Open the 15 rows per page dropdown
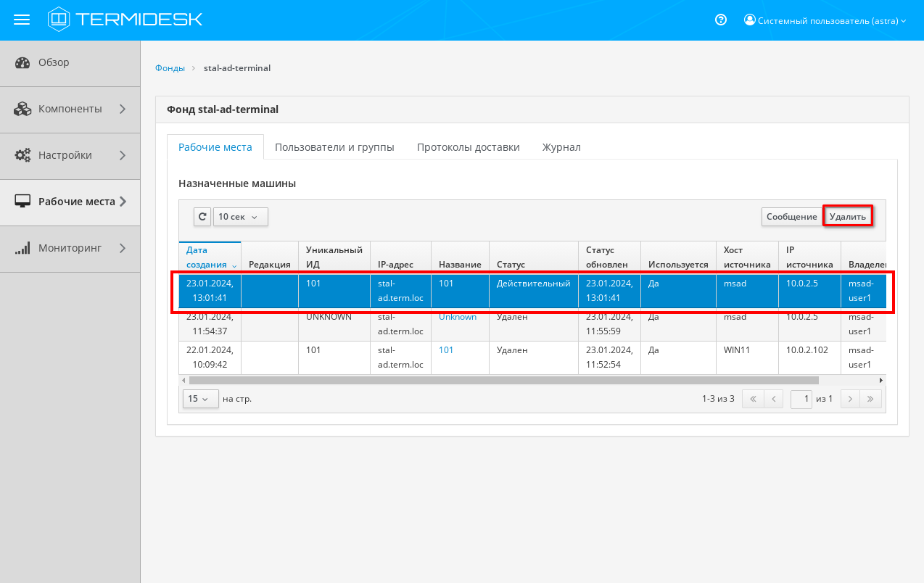This screenshot has height=583, width=924. coord(200,399)
